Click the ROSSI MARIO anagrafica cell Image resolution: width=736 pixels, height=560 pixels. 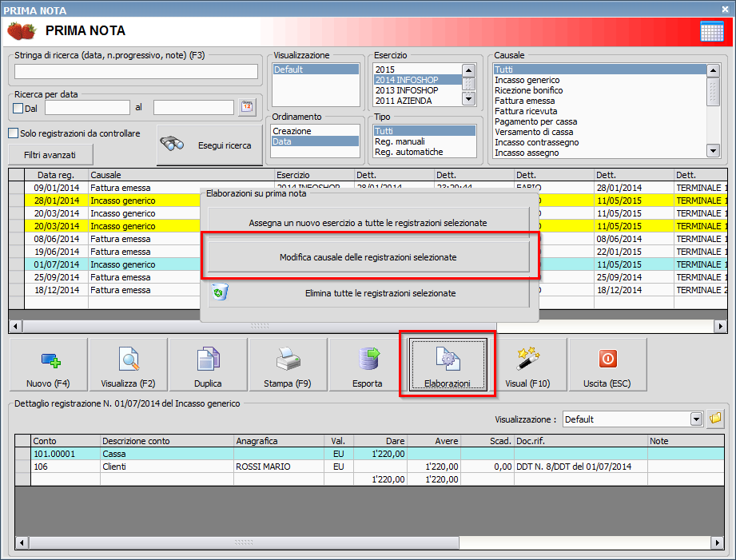coord(279,467)
